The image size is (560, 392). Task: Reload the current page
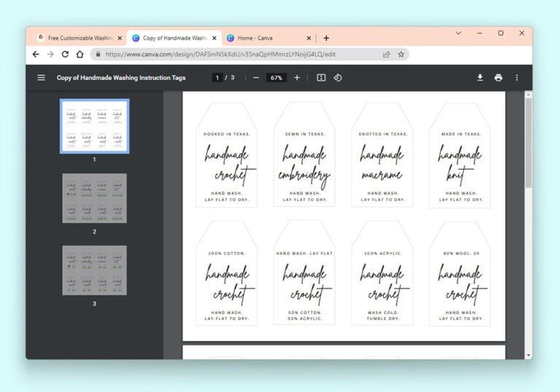click(65, 55)
